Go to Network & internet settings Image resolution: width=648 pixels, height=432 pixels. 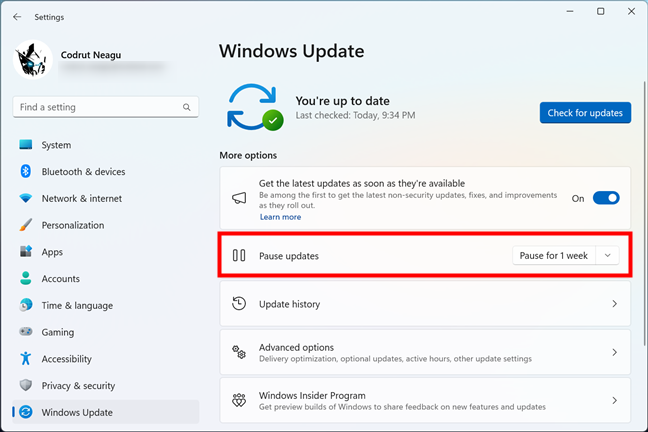pos(105,198)
